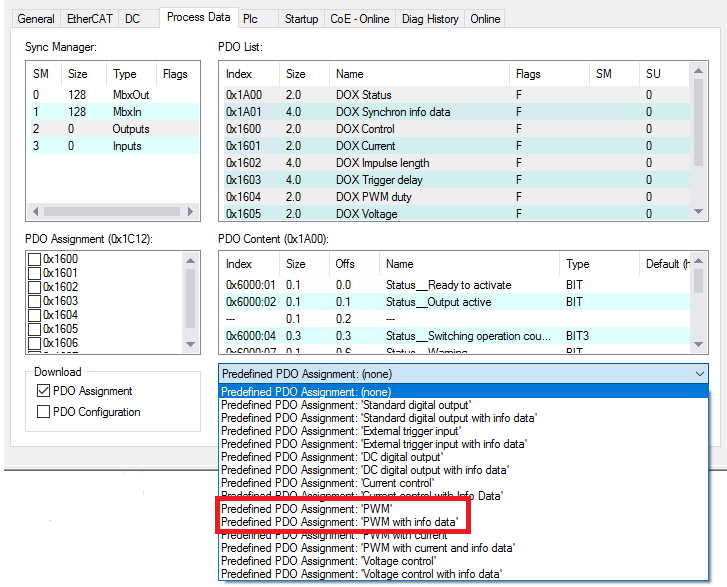Uncheck the PDO Assignment download checkbox
Image resolution: width=727 pixels, height=587 pixels.
click(x=43, y=391)
